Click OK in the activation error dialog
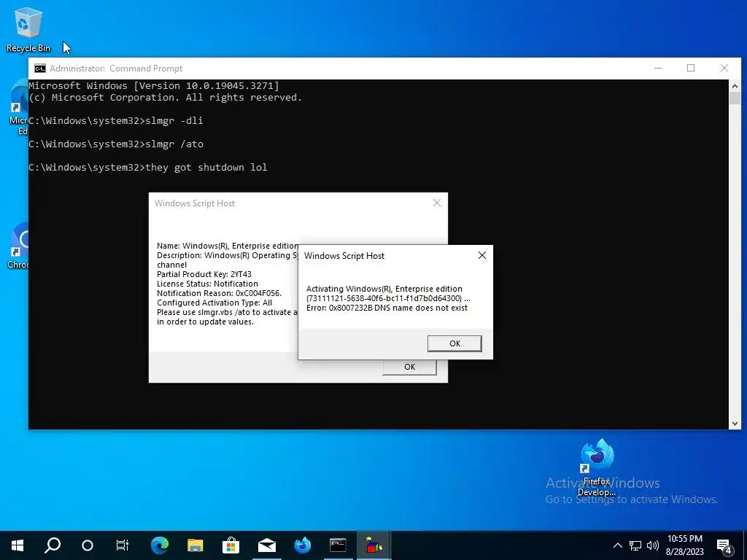 coord(454,343)
